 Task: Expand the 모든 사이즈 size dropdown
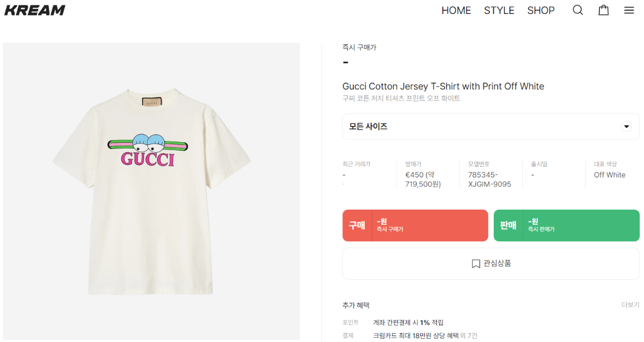click(491, 127)
